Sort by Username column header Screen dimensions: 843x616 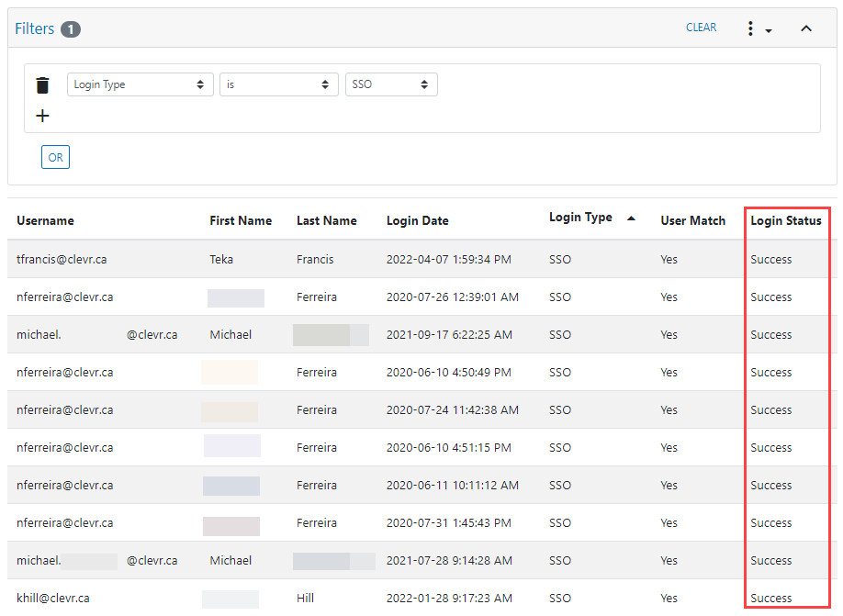tap(45, 220)
